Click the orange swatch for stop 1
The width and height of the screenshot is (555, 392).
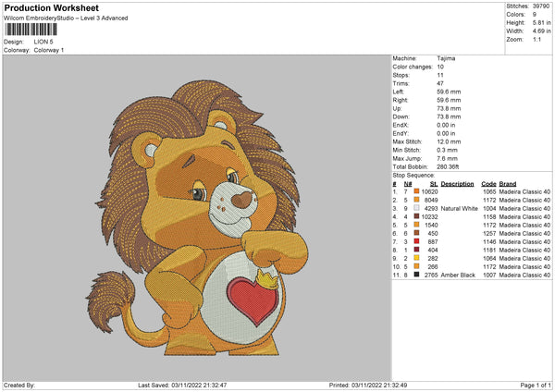416,191
